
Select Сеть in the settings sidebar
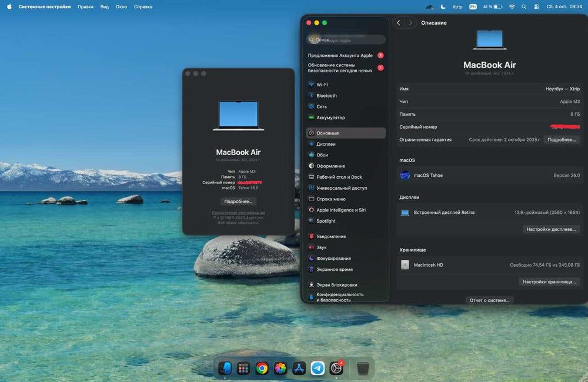345,106
